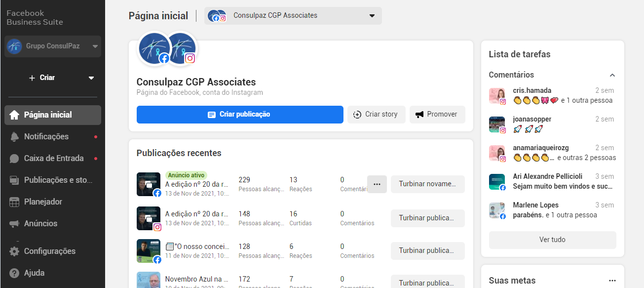
Task: Open thumbnail of Novembro Azul post
Action: 149,280
